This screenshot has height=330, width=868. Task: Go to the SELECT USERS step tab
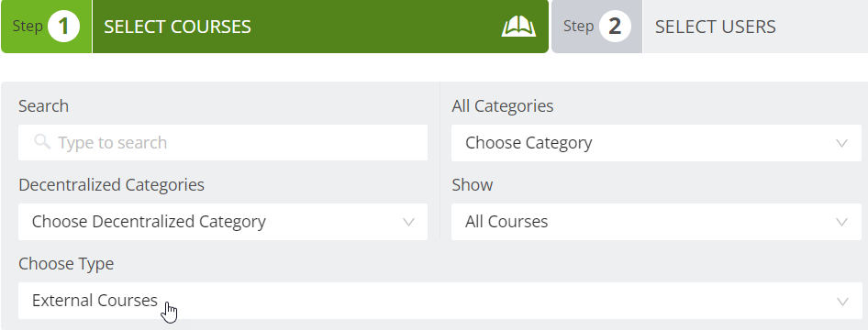click(x=709, y=27)
